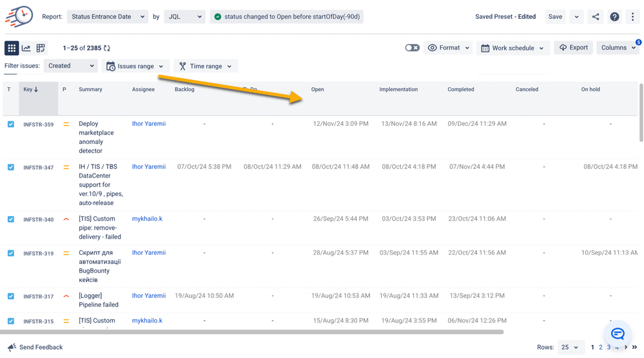The width and height of the screenshot is (644, 358).
Task: Go to page 3
Action: click(x=609, y=347)
